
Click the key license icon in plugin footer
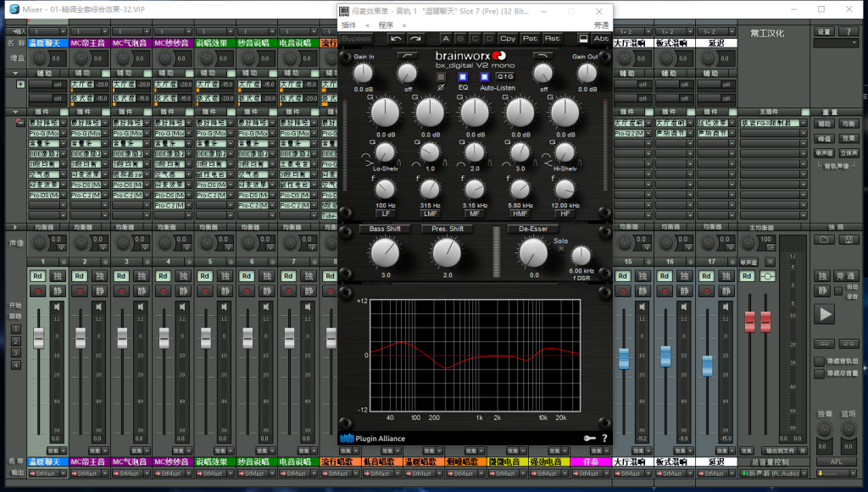(x=590, y=439)
